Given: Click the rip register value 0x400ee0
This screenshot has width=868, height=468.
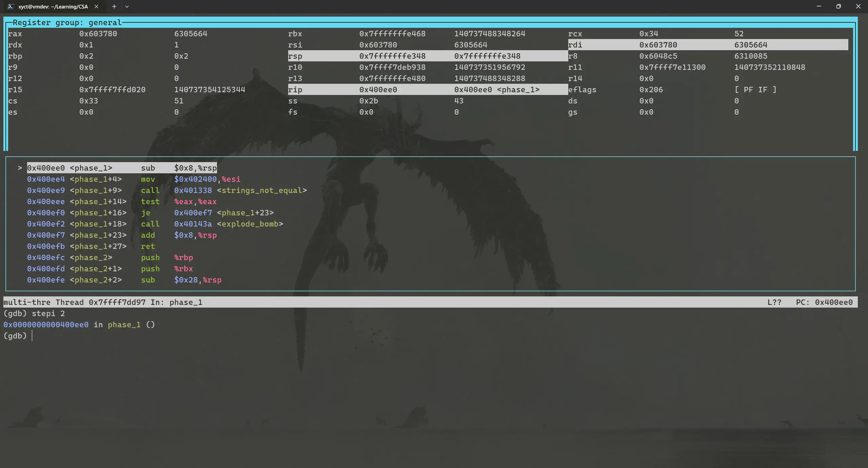Looking at the screenshot, I should point(378,90).
